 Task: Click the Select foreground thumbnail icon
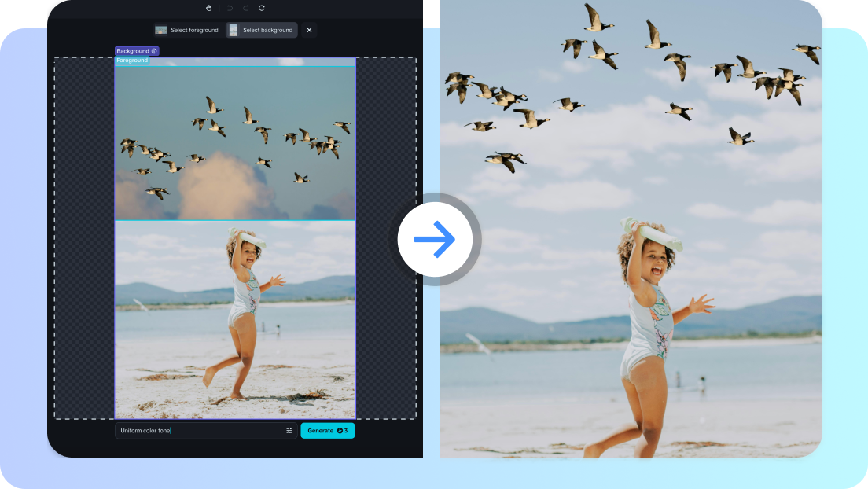[x=161, y=30]
